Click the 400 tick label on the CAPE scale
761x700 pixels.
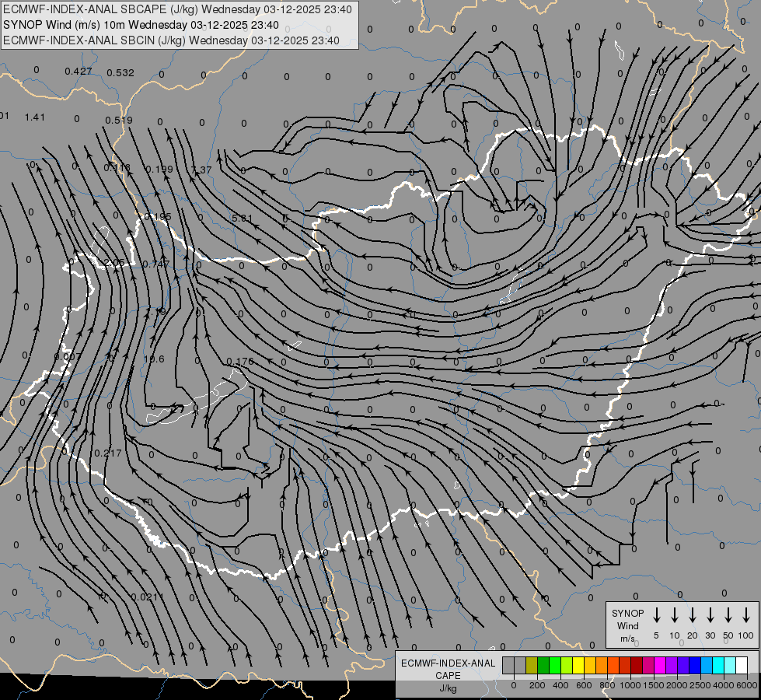(x=560, y=685)
